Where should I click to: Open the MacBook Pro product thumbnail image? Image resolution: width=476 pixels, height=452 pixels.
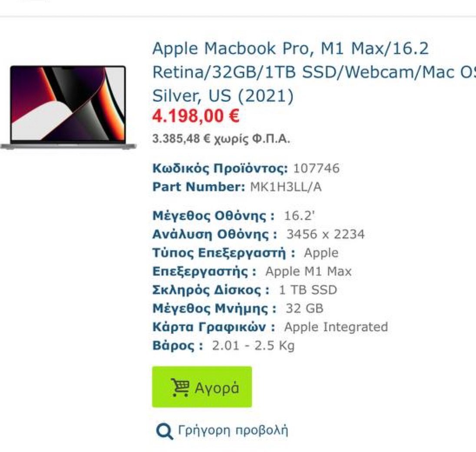(x=68, y=107)
